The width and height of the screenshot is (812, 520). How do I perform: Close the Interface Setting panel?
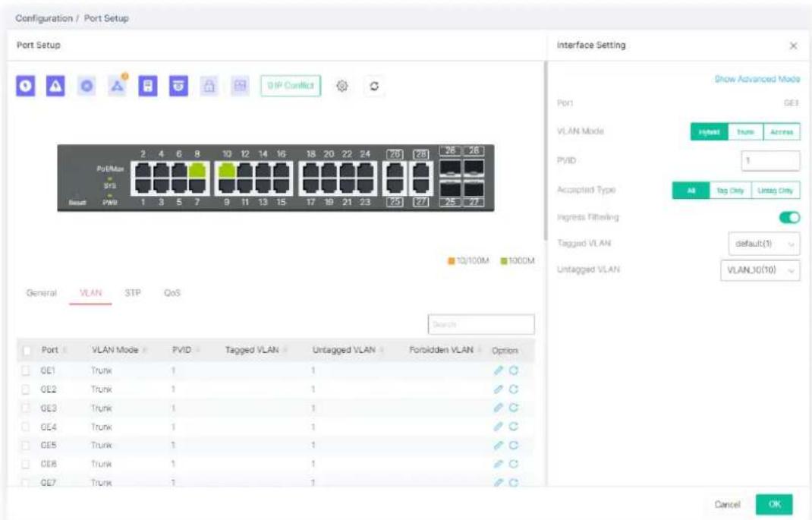coord(793,46)
